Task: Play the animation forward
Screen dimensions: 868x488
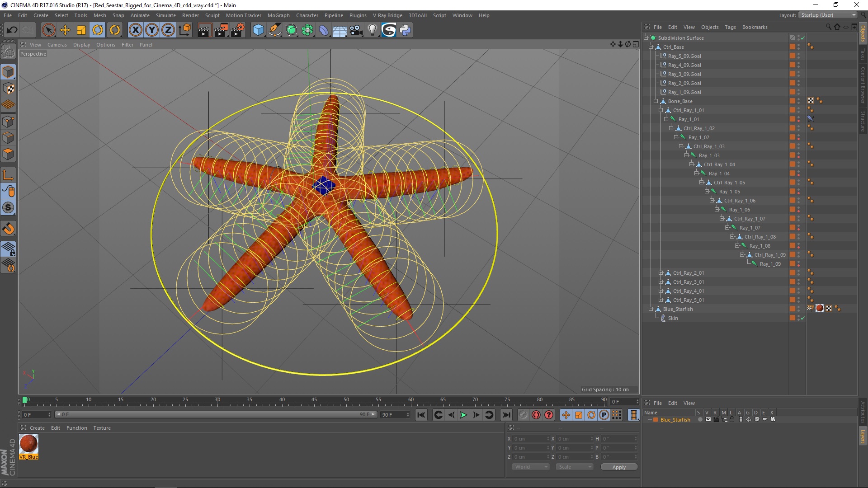Action: pos(464,415)
